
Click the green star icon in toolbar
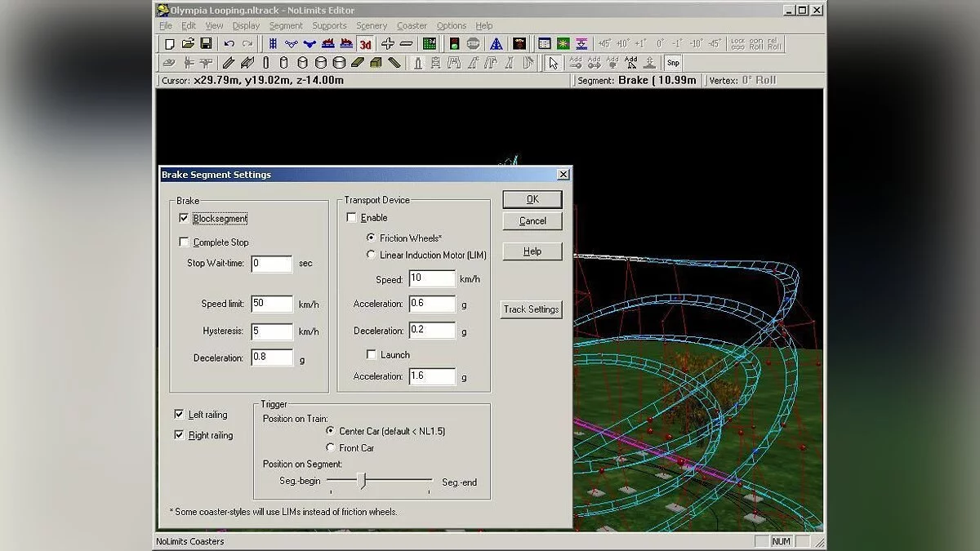pyautogui.click(x=563, y=43)
